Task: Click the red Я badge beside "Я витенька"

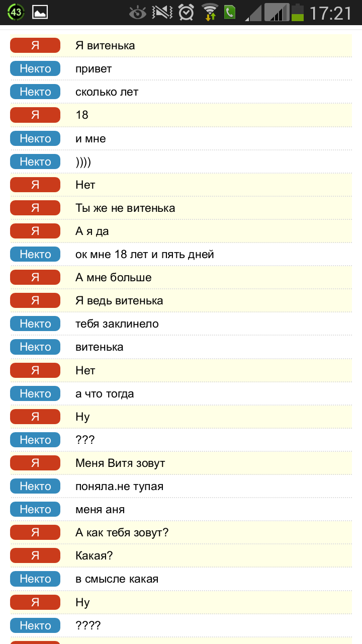Action: (x=35, y=45)
